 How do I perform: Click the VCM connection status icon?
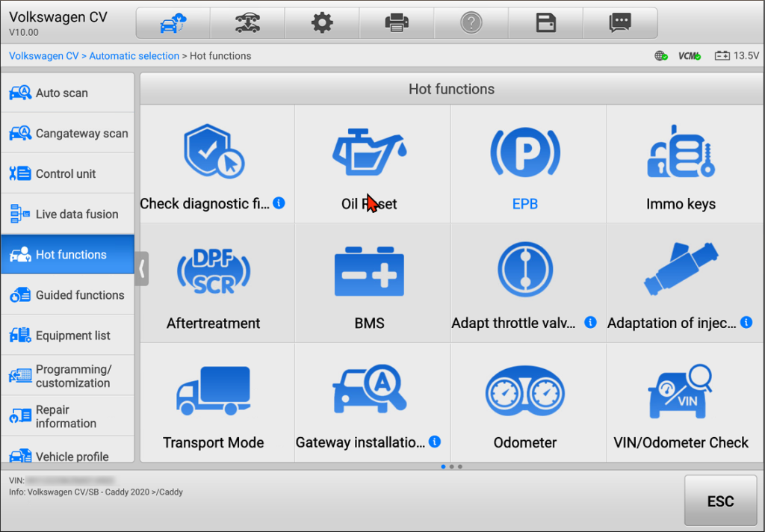[x=690, y=55]
